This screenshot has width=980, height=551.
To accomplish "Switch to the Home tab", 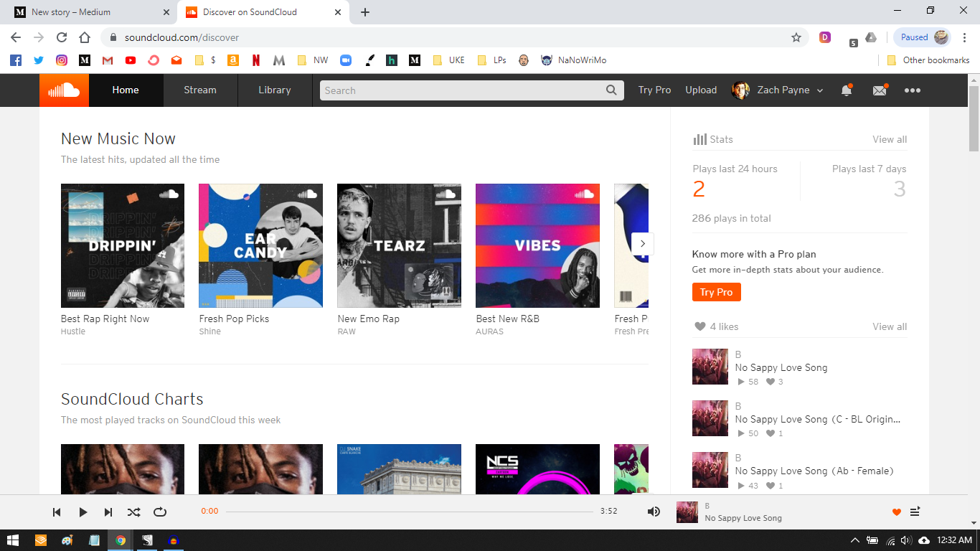I will coord(126,90).
